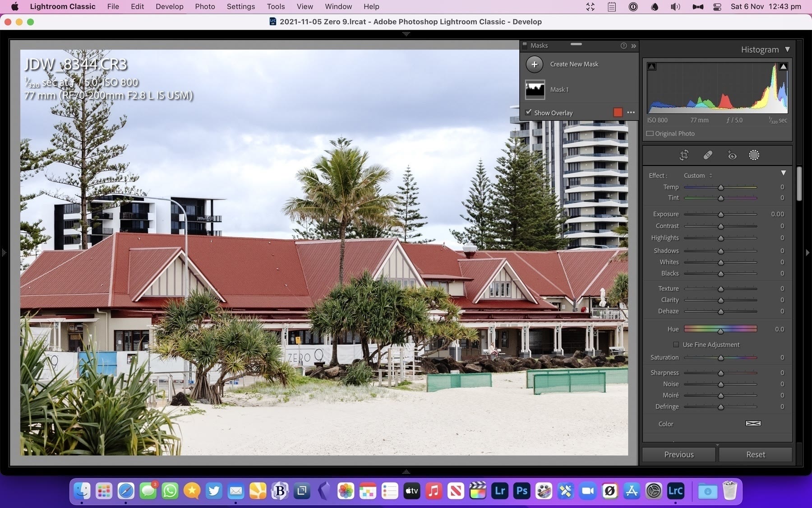Viewport: 812px width, 508px height.
Task: Click the red overlay color swatch
Action: coord(618,112)
